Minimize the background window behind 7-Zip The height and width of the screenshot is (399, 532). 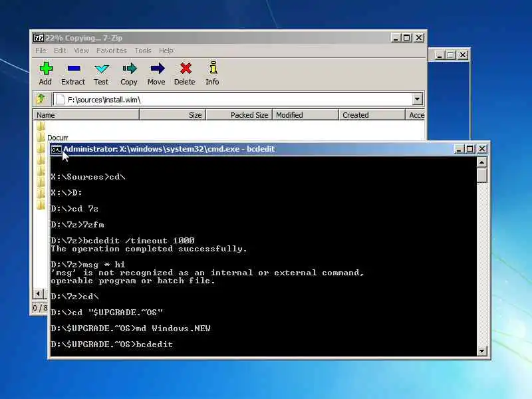pyautogui.click(x=439, y=55)
